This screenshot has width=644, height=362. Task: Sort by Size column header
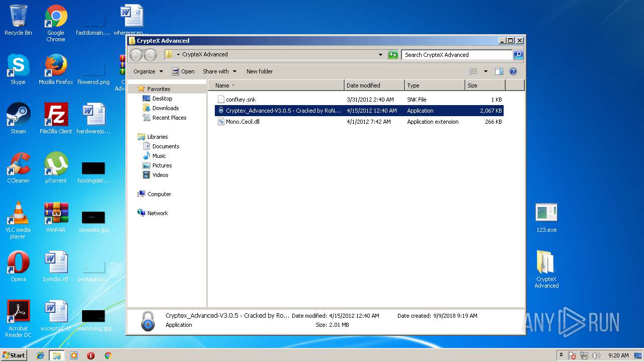tap(484, 85)
